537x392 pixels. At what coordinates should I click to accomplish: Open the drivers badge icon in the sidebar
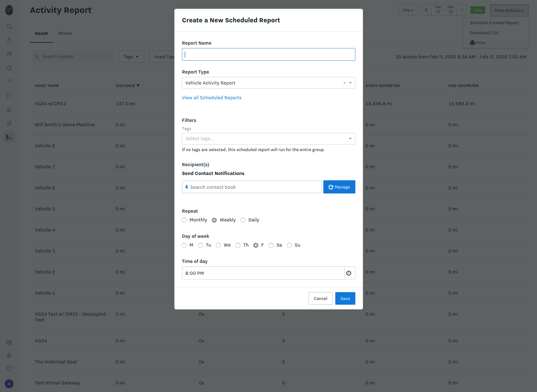coord(9,54)
